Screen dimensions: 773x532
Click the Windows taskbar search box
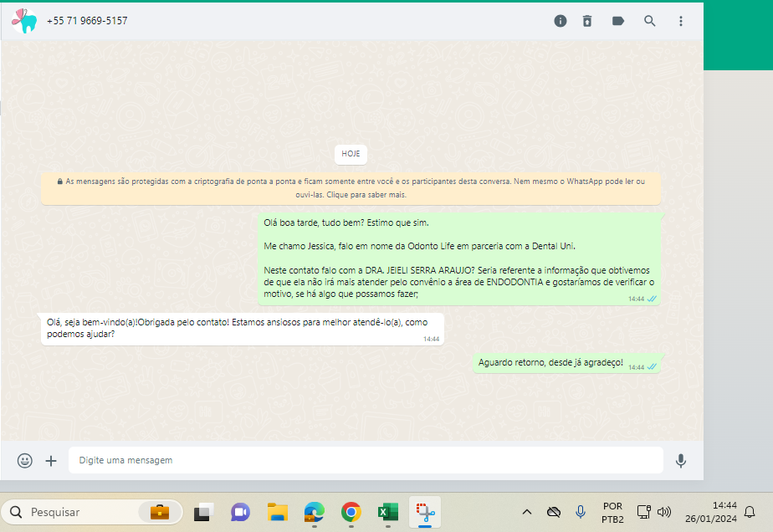(92, 512)
